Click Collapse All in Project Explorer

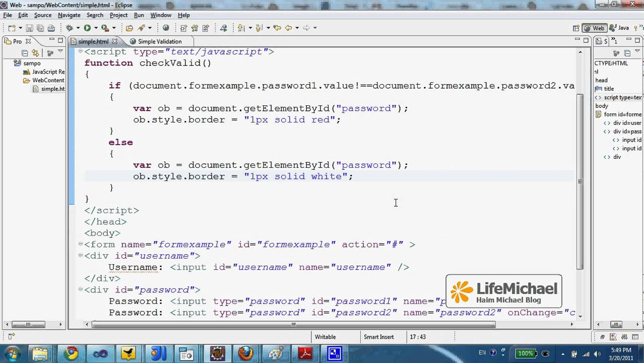24,53
